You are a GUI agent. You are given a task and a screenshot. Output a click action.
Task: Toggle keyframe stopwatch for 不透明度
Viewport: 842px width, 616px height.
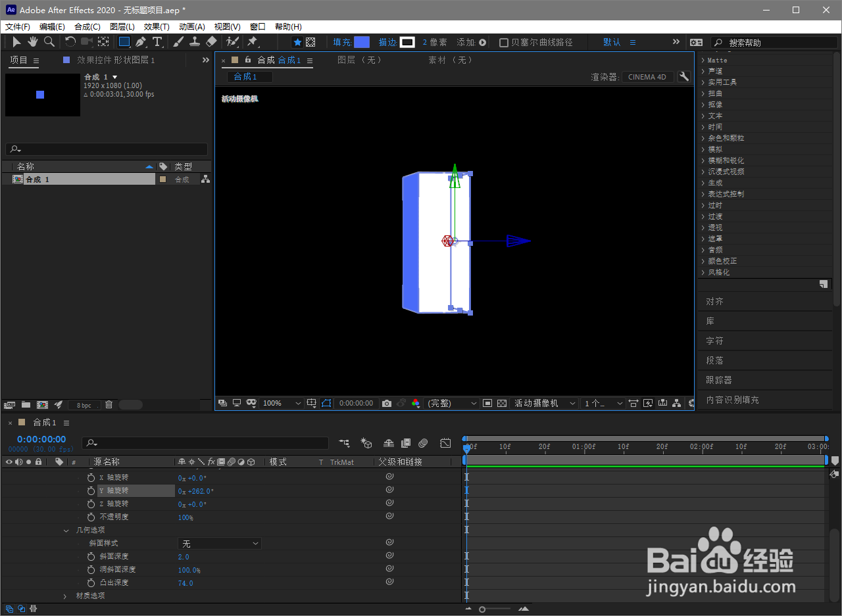click(x=91, y=517)
